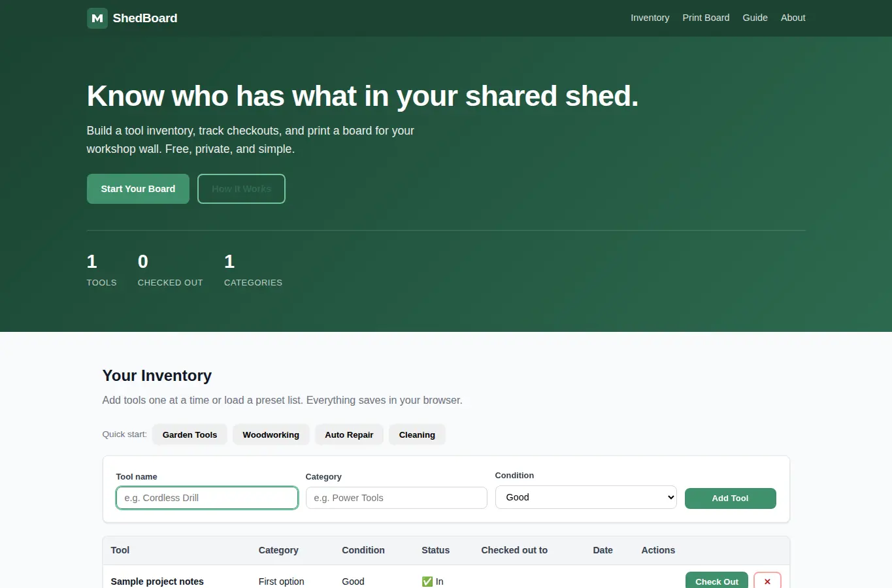Click the How It Works button
This screenshot has height=588, width=892.
[241, 189]
